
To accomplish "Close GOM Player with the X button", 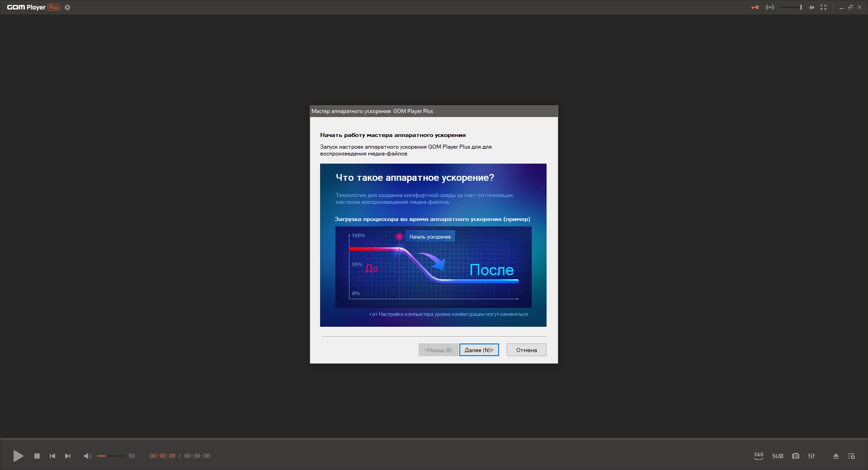I will tap(860, 7).
